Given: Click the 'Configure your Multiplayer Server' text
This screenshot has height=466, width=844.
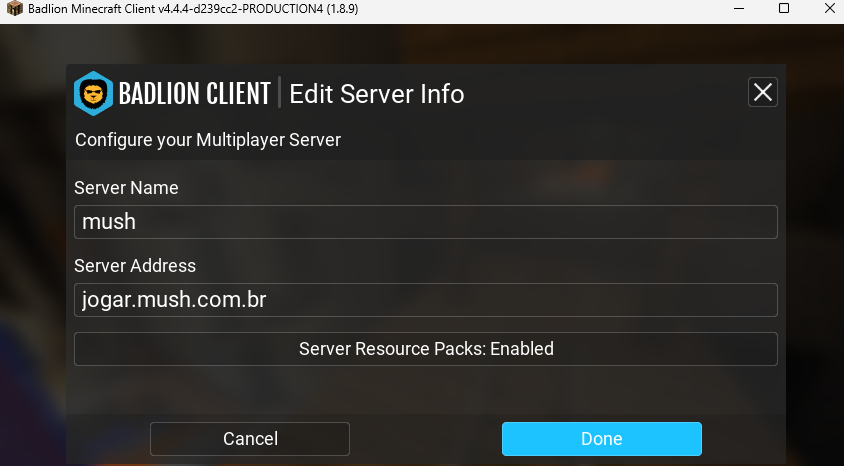Looking at the screenshot, I should 208,140.
